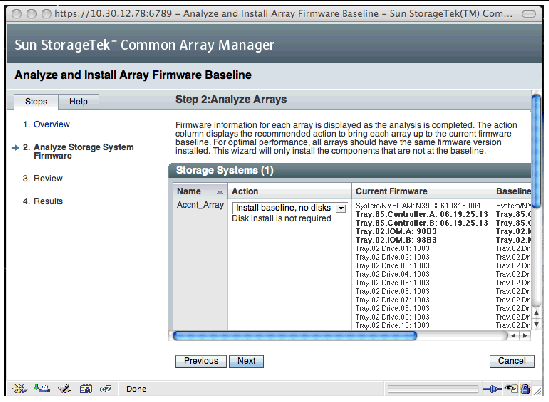The width and height of the screenshot is (549, 402).
Task: Click the Baseline column header
Action: click(x=513, y=191)
